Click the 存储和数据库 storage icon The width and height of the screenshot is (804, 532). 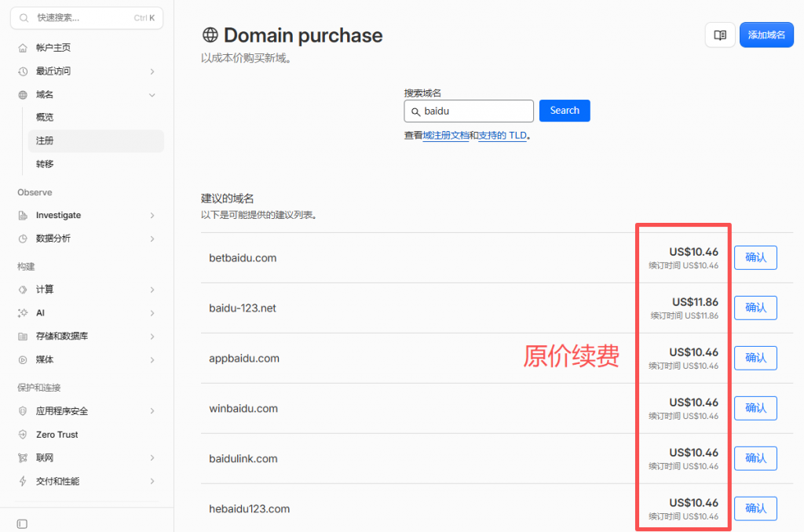click(x=23, y=336)
